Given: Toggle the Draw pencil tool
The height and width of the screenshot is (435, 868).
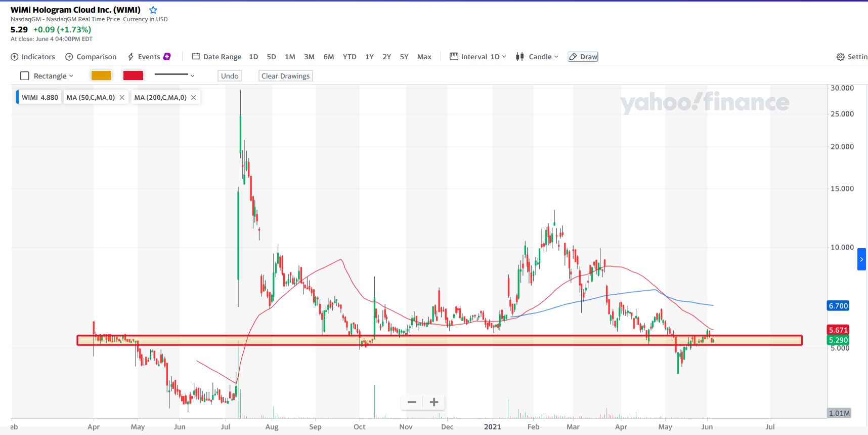Looking at the screenshot, I should (x=583, y=57).
